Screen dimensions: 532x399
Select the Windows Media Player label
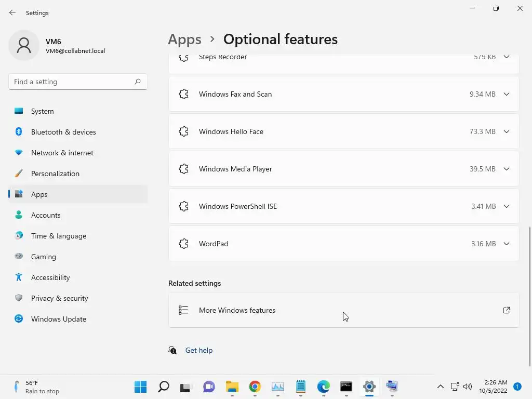pyautogui.click(x=235, y=169)
